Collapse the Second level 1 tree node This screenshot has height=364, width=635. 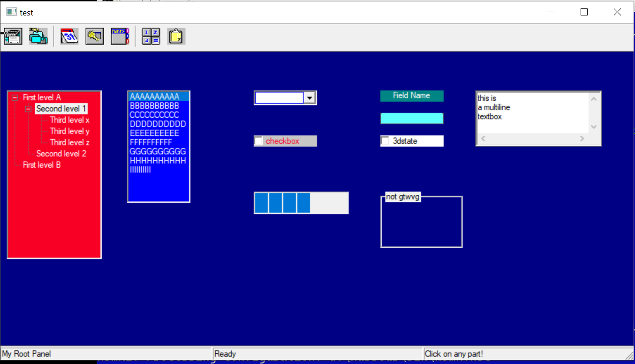pyautogui.click(x=29, y=109)
